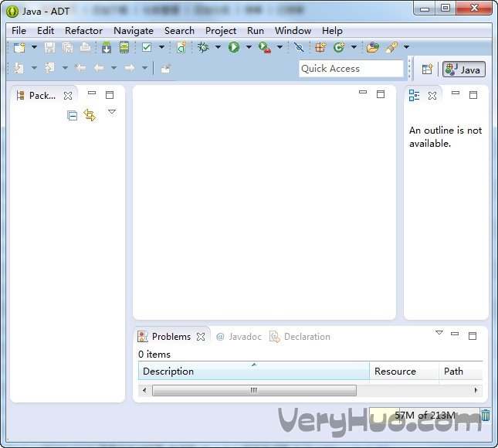
Task: Expand the Android Lint dropdown arrow
Action: (161, 47)
